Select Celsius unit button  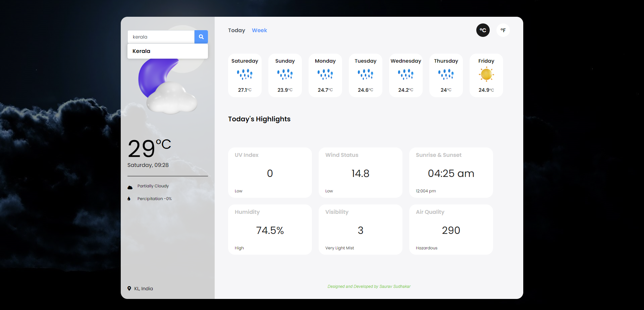[483, 30]
